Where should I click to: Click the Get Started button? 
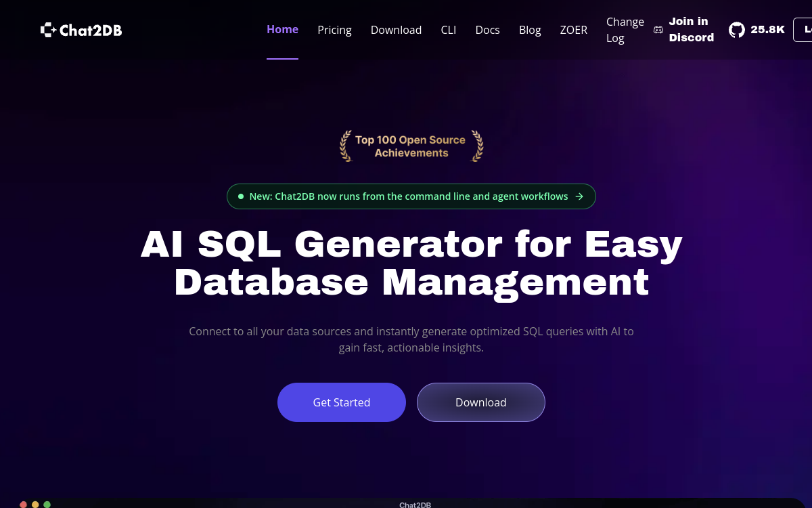coord(342,402)
